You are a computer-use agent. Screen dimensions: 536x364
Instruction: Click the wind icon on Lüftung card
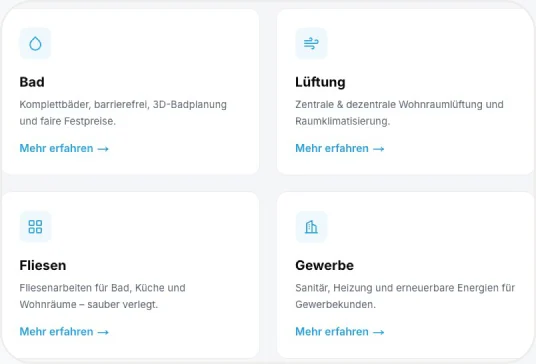coord(311,44)
